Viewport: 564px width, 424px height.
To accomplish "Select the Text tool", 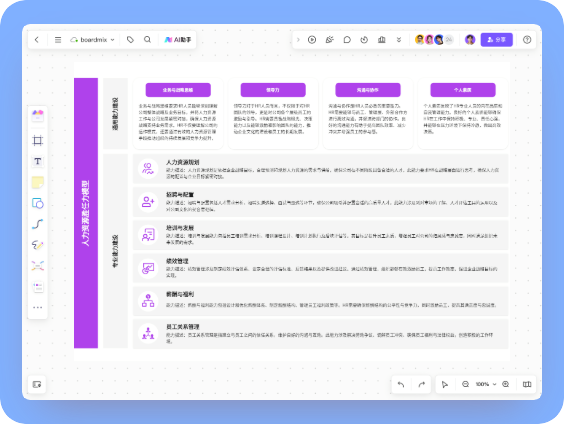I will click(37, 161).
